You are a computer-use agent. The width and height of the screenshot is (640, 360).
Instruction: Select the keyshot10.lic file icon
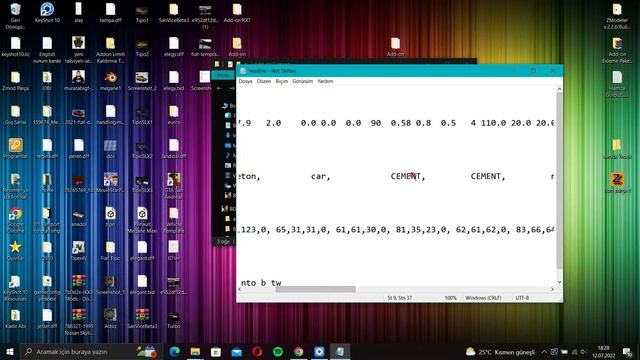tap(15, 47)
